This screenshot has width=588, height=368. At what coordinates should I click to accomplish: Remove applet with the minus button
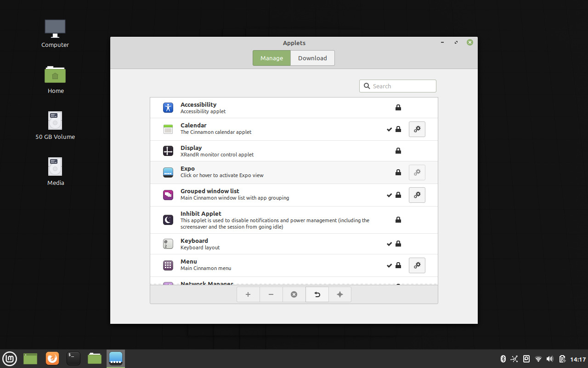tap(271, 294)
